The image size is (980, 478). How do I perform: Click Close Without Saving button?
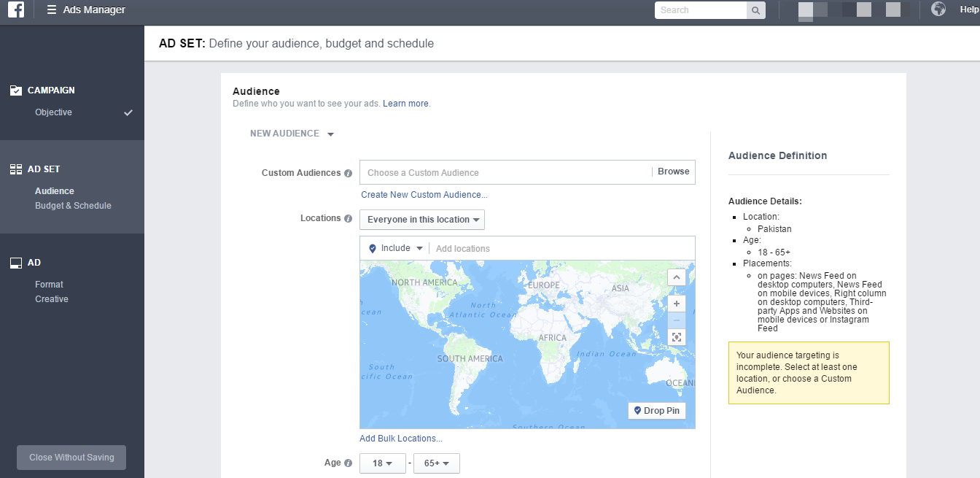(x=71, y=458)
